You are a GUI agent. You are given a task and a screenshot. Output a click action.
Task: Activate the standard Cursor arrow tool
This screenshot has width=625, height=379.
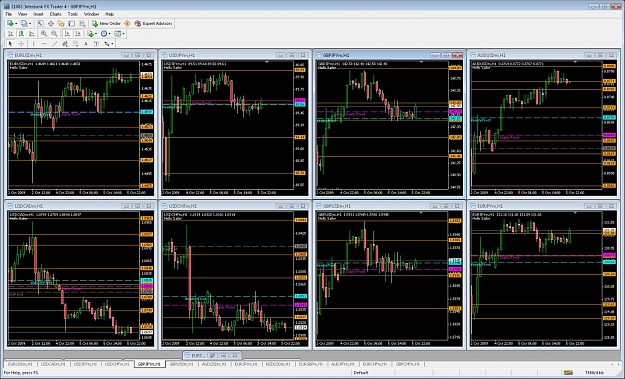[10, 44]
